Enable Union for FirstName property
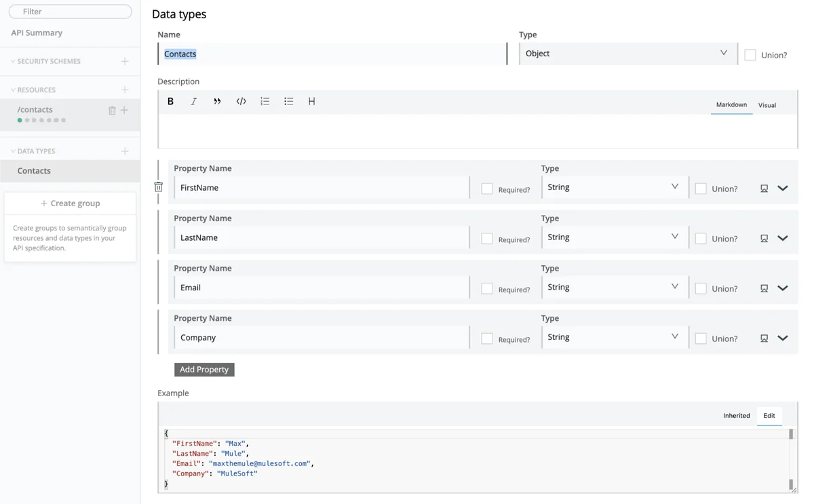This screenshot has height=504, width=814. pos(701,189)
